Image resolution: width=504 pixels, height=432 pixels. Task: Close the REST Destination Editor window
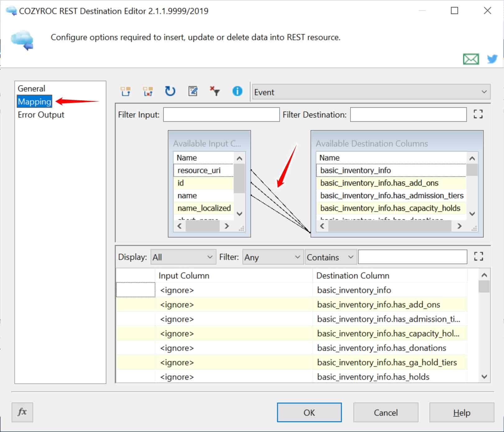[x=488, y=11]
